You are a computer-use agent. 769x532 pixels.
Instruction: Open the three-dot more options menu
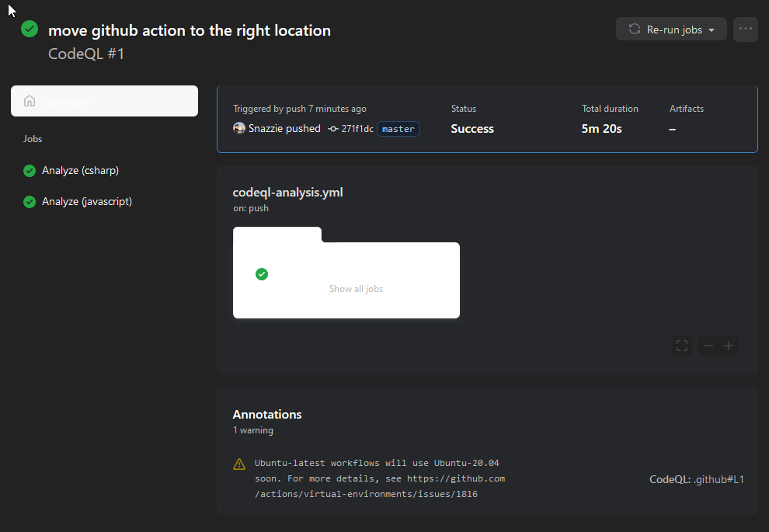746,30
